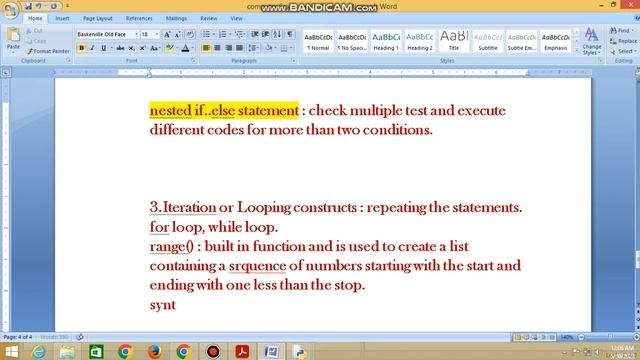The width and height of the screenshot is (640, 360).
Task: Save the document from Quick Access toolbar
Action: pos(28,6)
